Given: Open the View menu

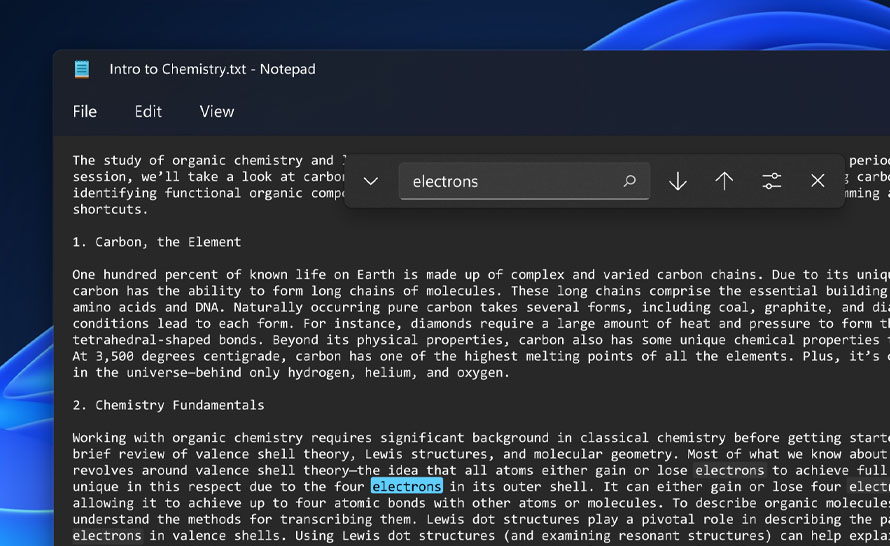Looking at the screenshot, I should tap(217, 112).
